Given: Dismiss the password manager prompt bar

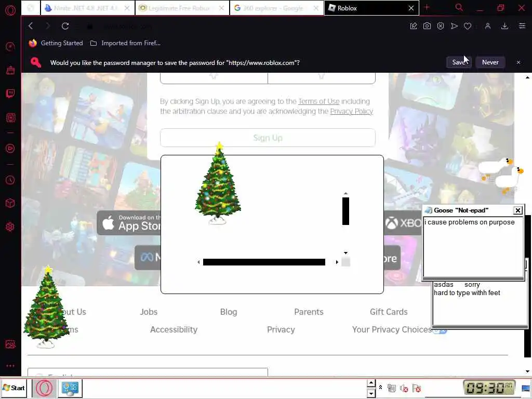Looking at the screenshot, I should point(518,62).
